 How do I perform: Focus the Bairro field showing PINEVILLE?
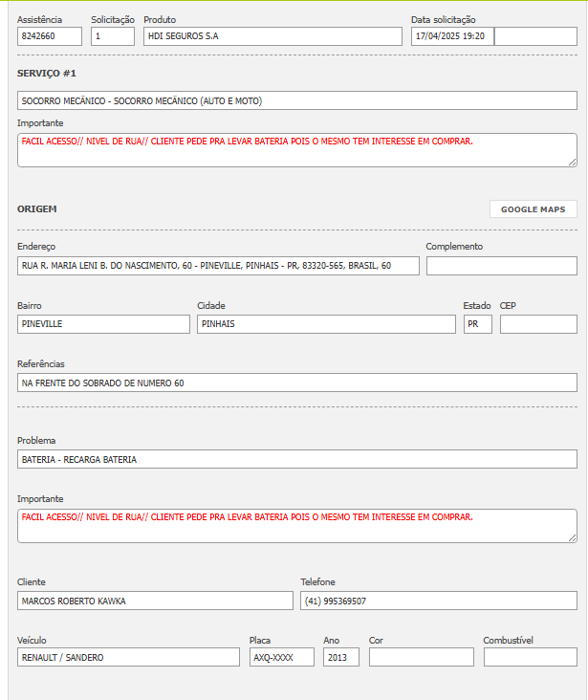(x=103, y=324)
